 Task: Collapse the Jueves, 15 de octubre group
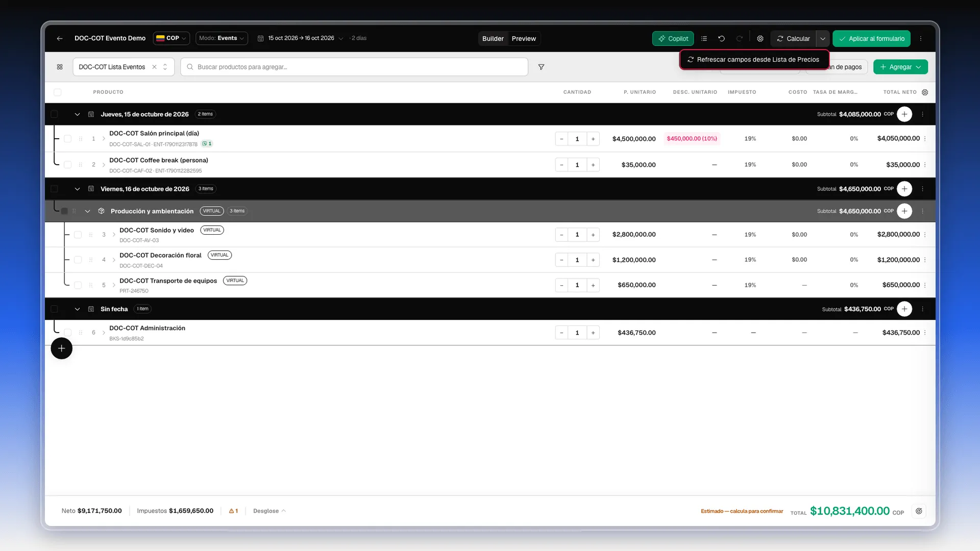tap(77, 114)
